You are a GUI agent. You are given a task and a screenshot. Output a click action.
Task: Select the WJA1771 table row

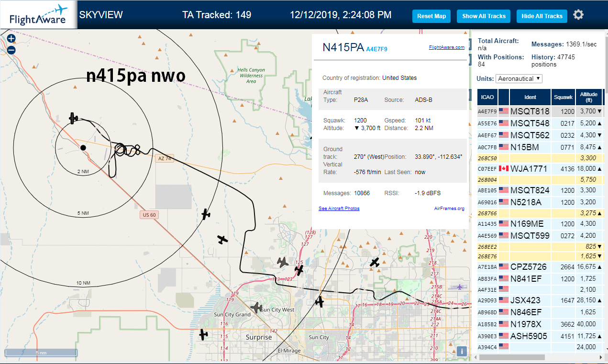tap(540, 169)
